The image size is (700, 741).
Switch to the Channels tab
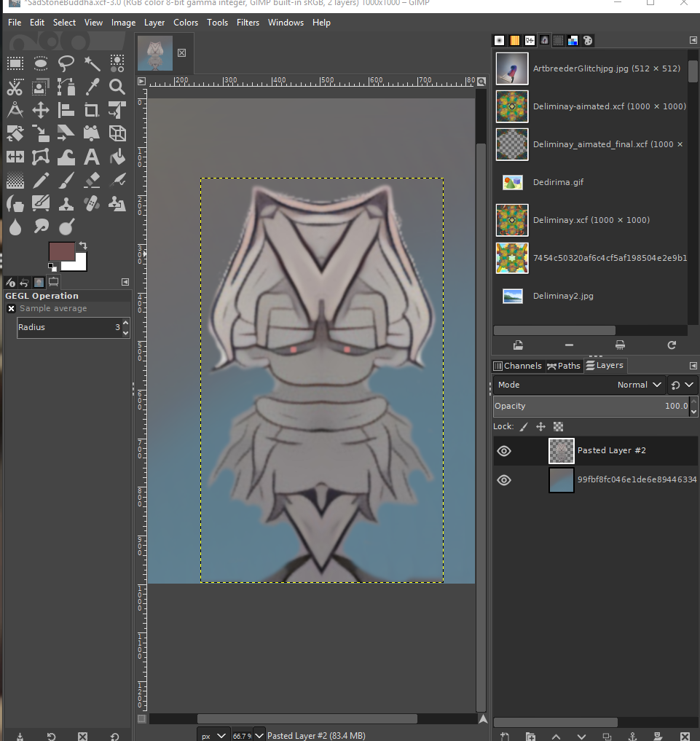tap(518, 366)
